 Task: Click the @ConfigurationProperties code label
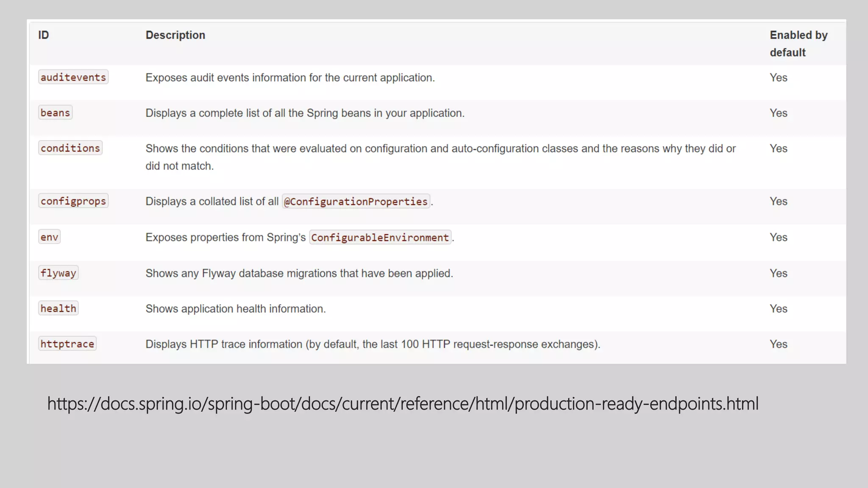[x=356, y=201]
